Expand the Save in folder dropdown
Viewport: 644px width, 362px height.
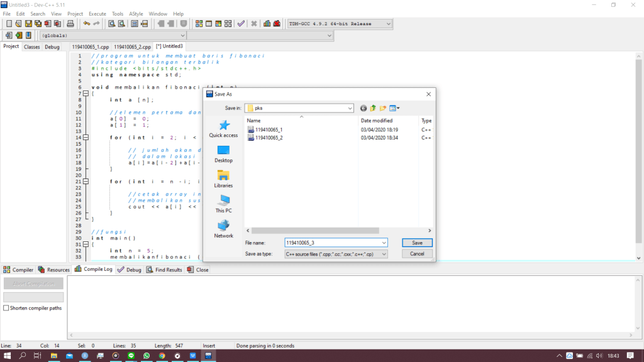tap(350, 108)
